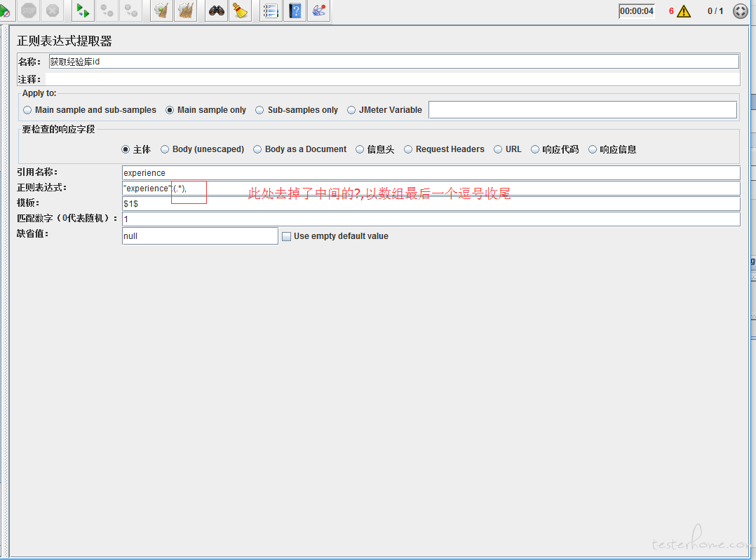Reset search with the yellow broom icon
The height and width of the screenshot is (560, 756).
click(x=240, y=11)
